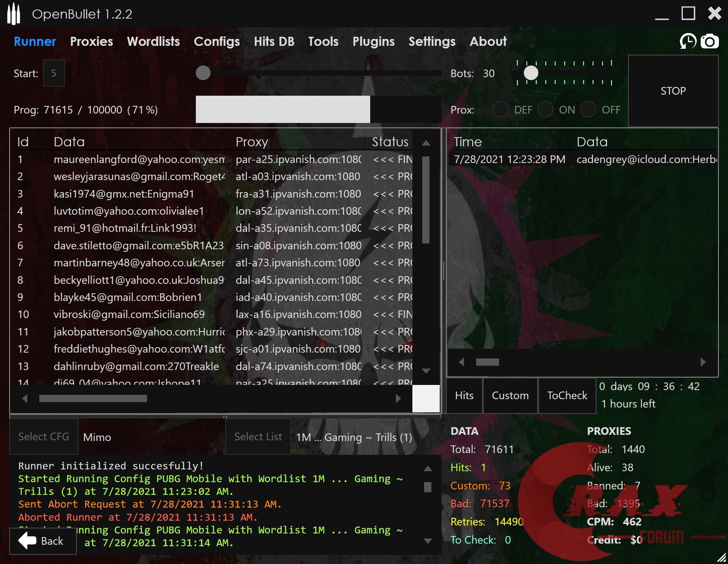Open the Proxies menu tab
The image size is (728, 564).
[x=91, y=41]
